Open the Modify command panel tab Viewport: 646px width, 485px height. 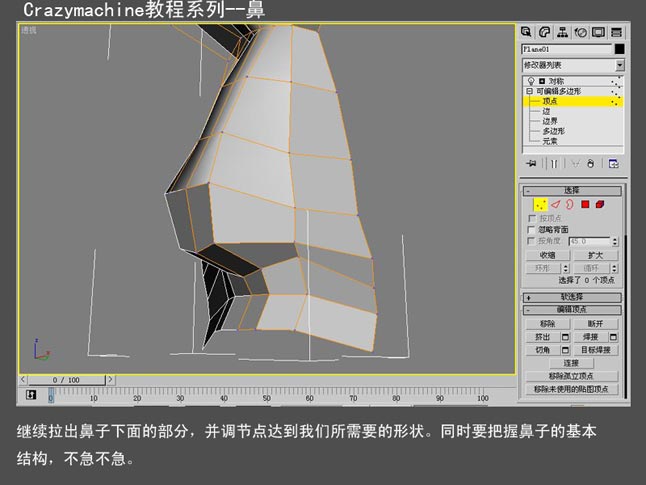pyautogui.click(x=544, y=32)
